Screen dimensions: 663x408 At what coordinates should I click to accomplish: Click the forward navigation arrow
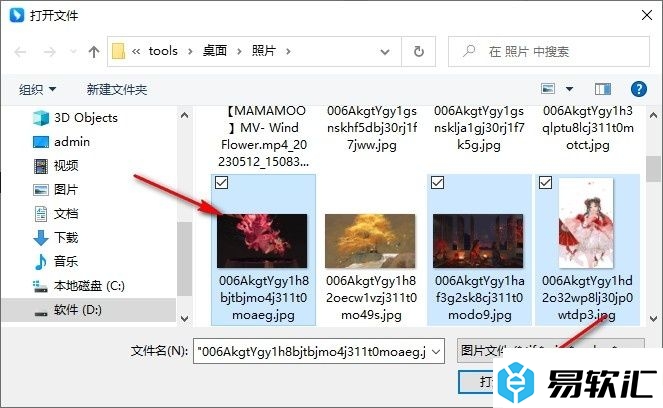tap(49, 52)
